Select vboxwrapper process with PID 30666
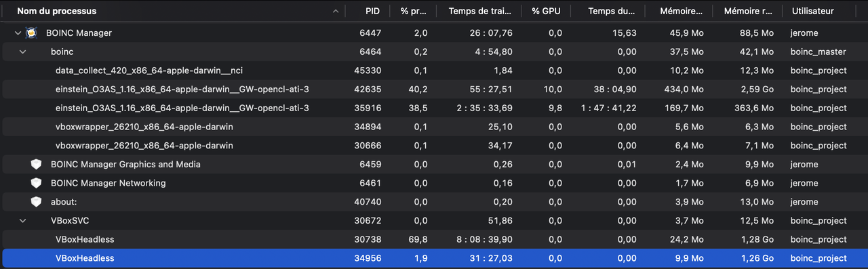This screenshot has width=868, height=269. click(434, 146)
